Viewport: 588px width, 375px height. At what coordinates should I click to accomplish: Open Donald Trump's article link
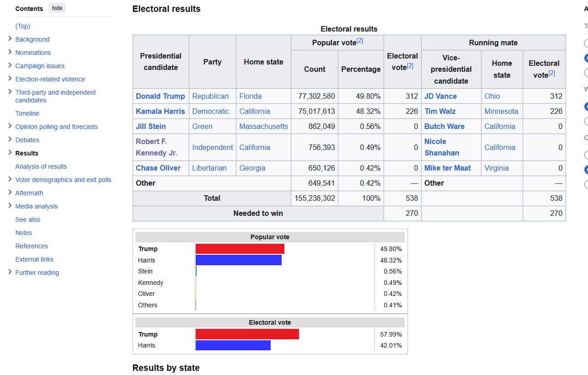160,96
